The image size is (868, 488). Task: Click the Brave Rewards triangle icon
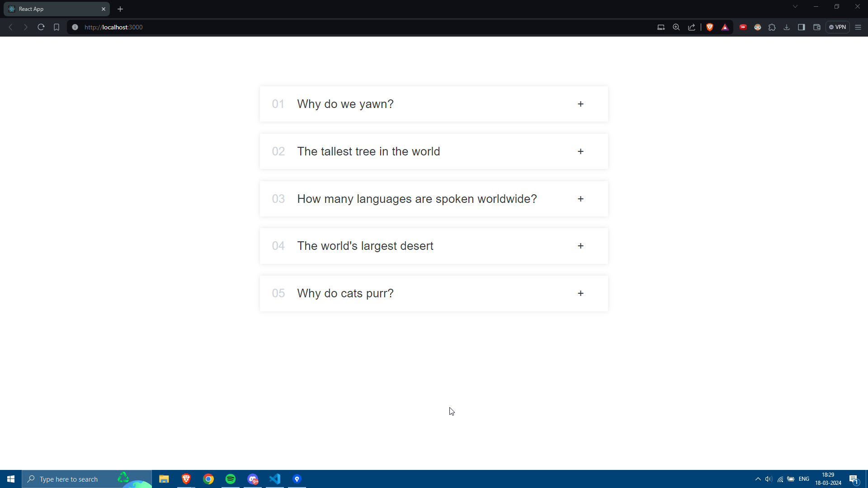click(725, 27)
